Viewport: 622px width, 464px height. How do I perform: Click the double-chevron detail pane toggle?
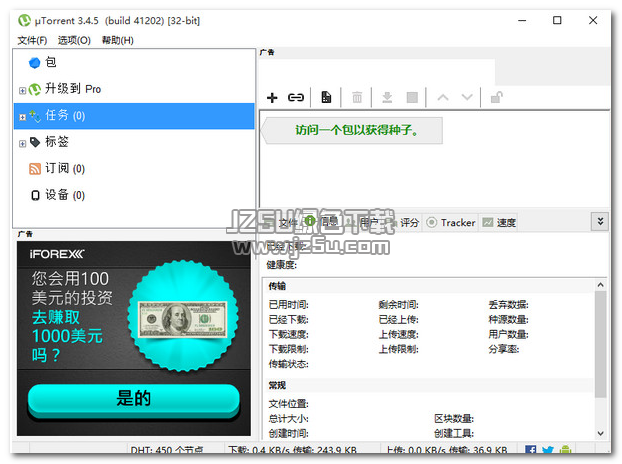pos(600,221)
